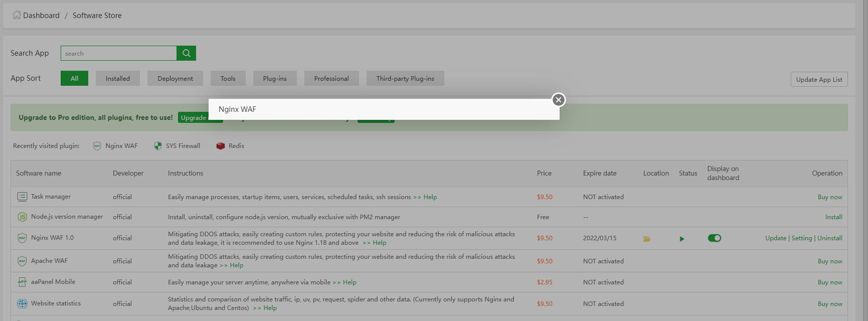Open Setting for Nginx WAF 1.0
868x321 pixels.
tap(802, 238)
